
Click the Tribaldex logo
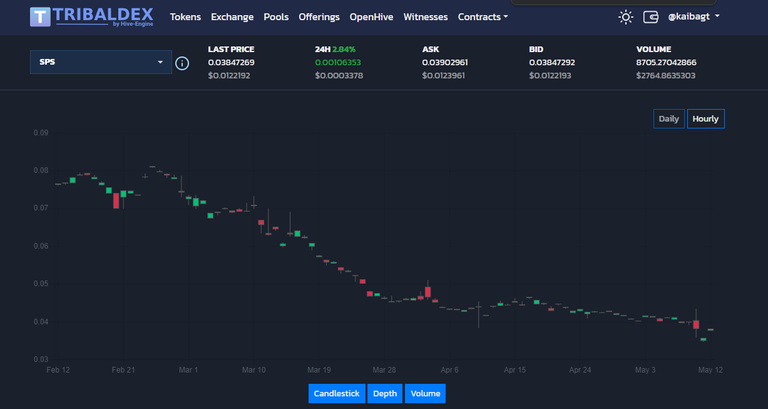92,17
